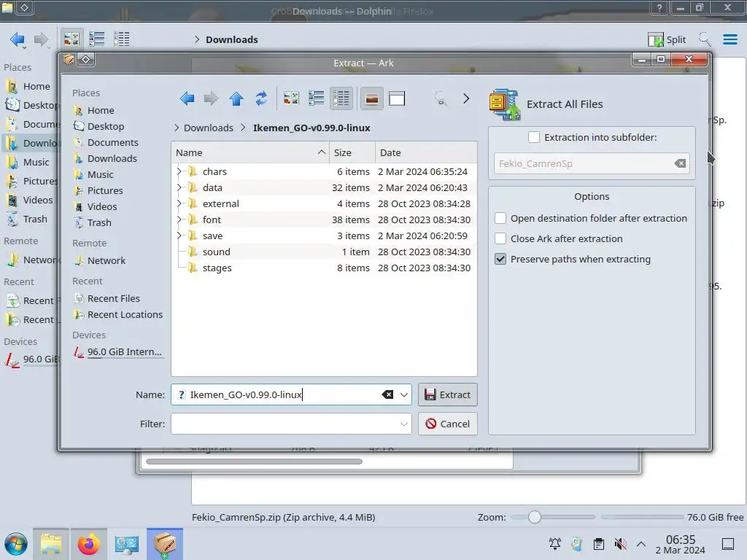Click the Dolphin back arrow
Viewport: 747px width, 560px height.
click(x=18, y=39)
